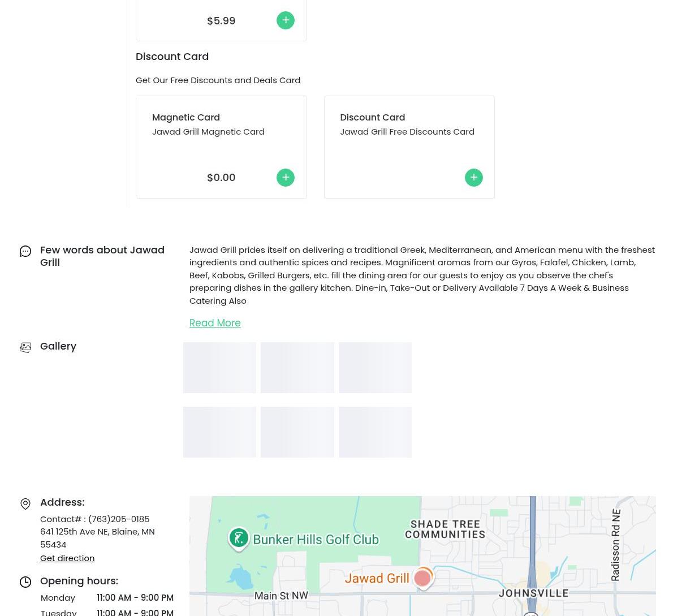
Task: Click the Jawad Grill label on map
Action: [x=377, y=579]
